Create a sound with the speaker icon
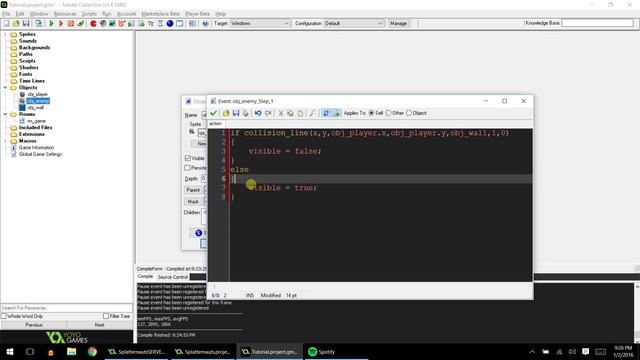The image size is (640, 360). (103, 24)
